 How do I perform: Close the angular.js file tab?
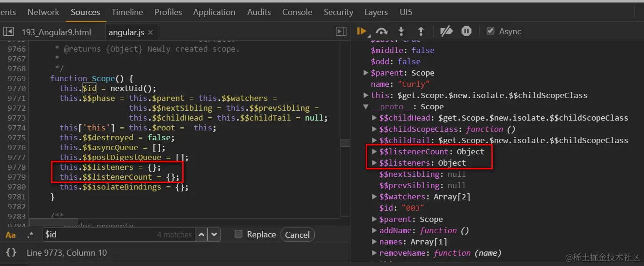pyautogui.click(x=150, y=32)
